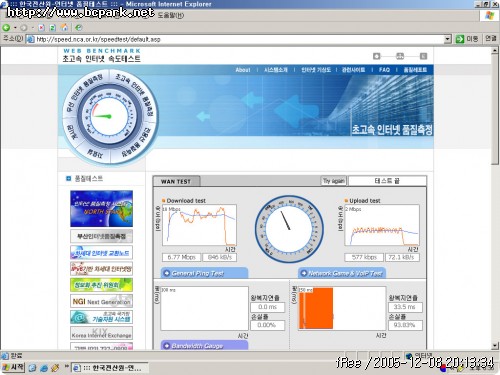This screenshot has height=375, width=500.
Task: Open the 도움말(H) Help menu
Action: click(x=170, y=15)
